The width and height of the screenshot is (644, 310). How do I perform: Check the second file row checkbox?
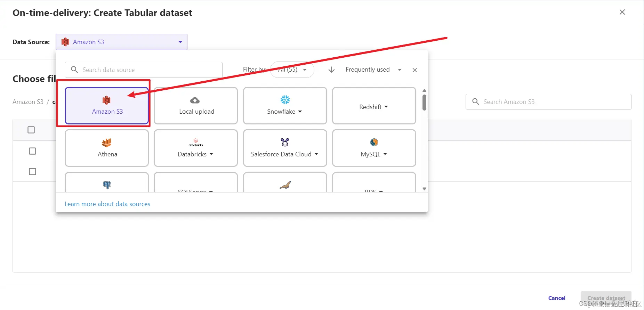pos(32,172)
